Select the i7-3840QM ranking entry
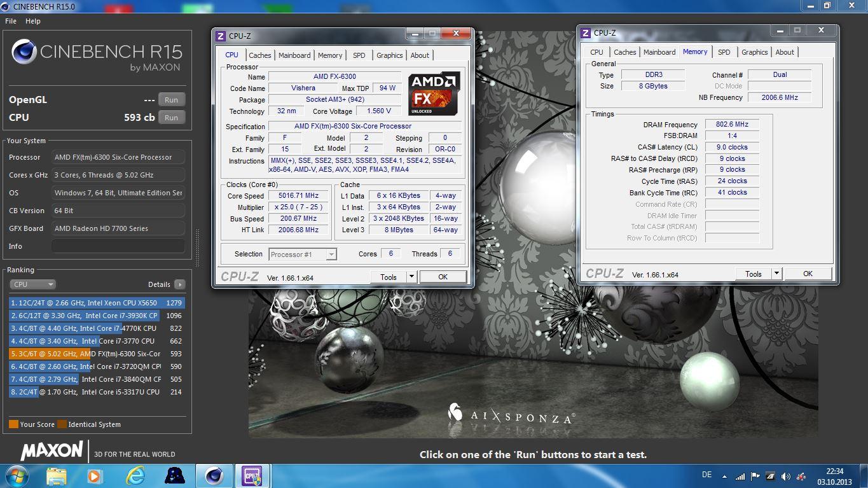Image resolution: width=868 pixels, height=488 pixels. (97, 379)
